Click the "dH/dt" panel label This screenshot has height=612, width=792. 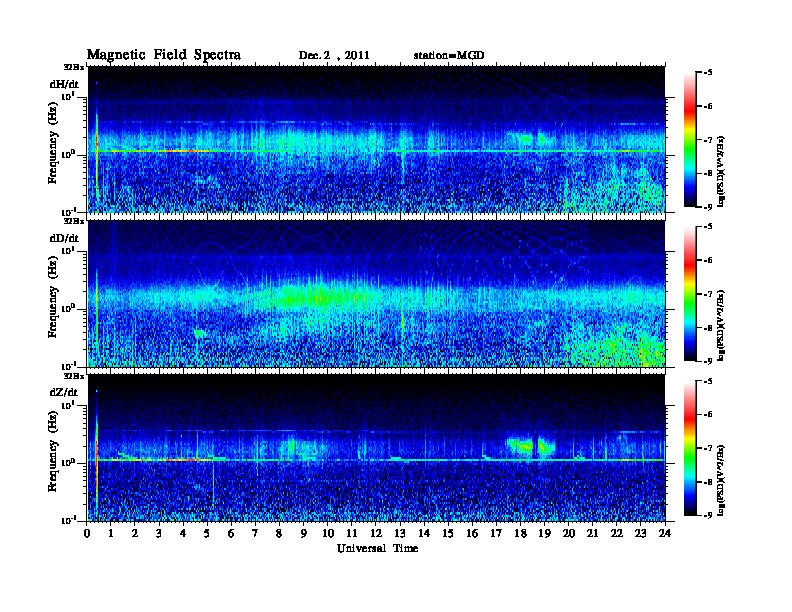[64, 84]
